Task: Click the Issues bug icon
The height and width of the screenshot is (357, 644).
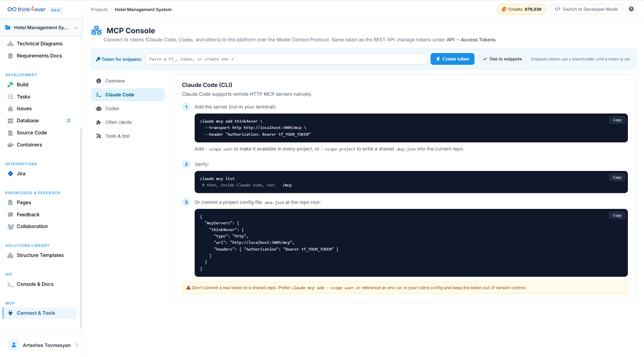Action: 10,108
